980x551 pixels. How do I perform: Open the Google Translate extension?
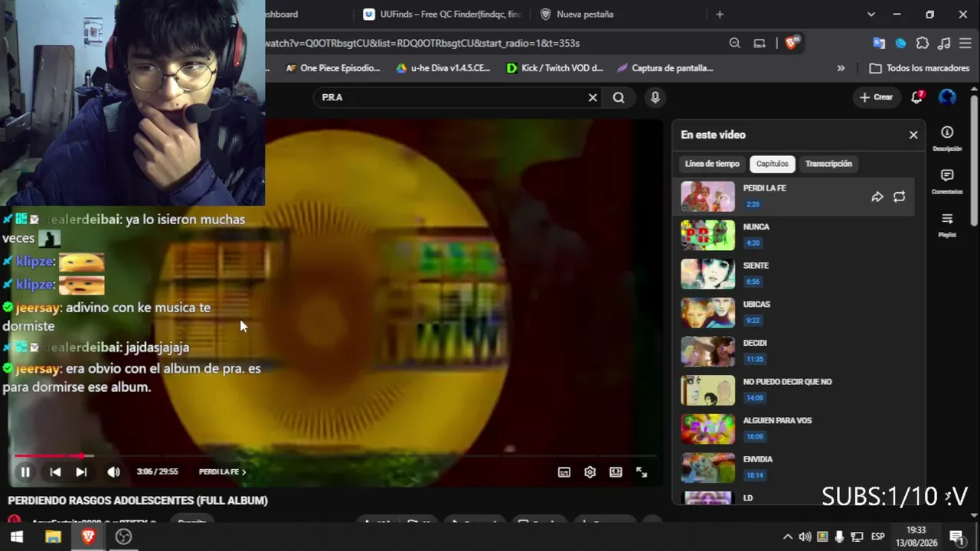[879, 43]
